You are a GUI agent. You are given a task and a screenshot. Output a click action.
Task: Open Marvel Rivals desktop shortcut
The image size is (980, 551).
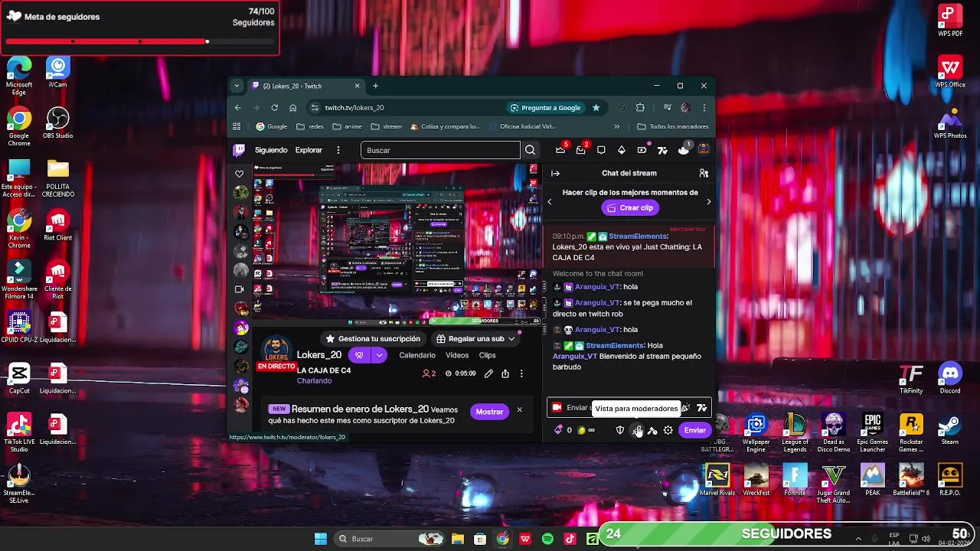(717, 480)
